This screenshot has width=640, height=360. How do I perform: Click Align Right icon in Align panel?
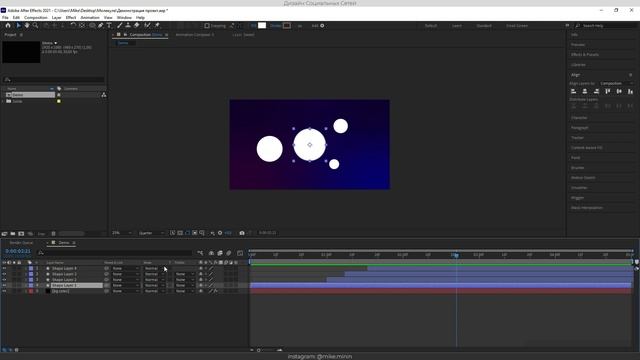click(x=596, y=91)
